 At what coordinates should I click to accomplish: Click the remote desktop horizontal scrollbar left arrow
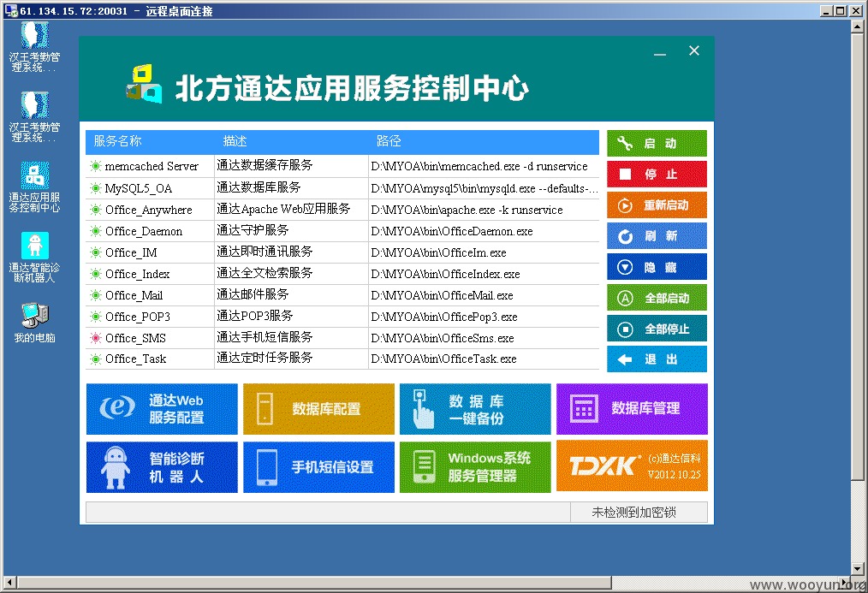[x=9, y=582]
